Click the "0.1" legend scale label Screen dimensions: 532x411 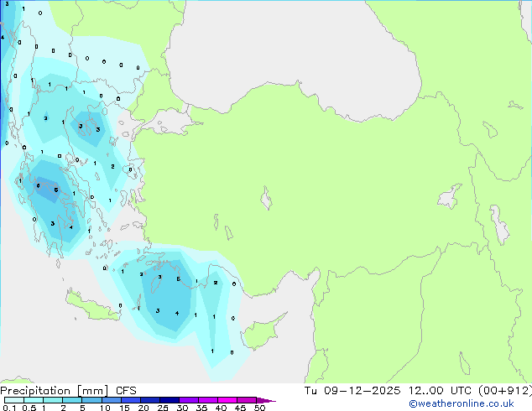(9, 408)
